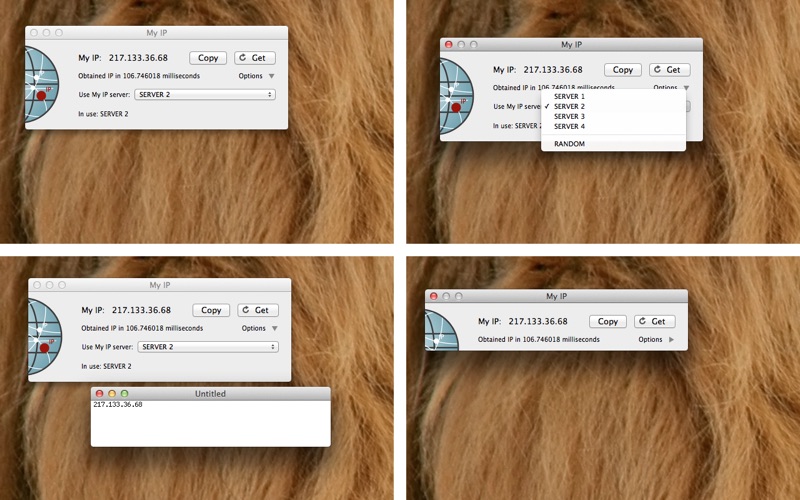Click Copy in the collapsed bottom-right window
This screenshot has width=800, height=500.
pyautogui.click(x=608, y=322)
